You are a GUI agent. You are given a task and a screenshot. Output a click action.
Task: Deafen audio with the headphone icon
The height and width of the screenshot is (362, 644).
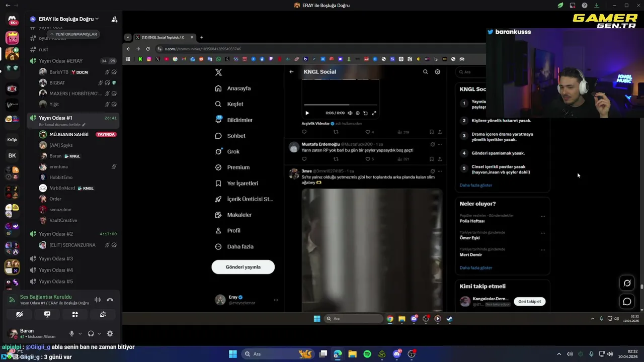[91, 333]
